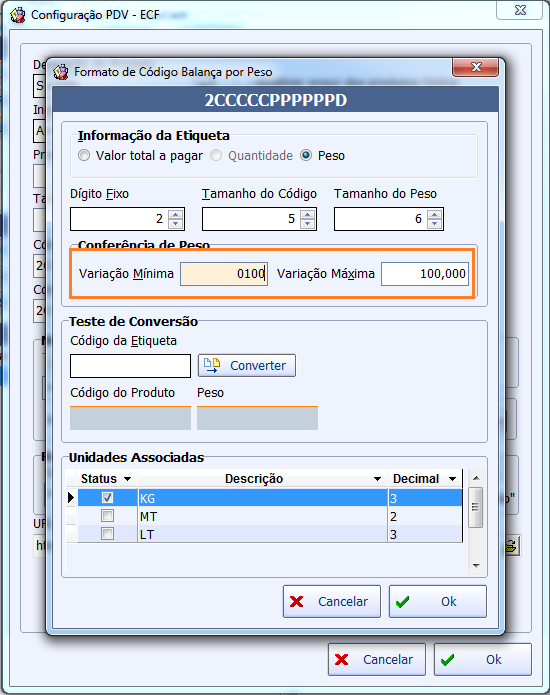The width and height of the screenshot is (550, 695).
Task: Enable the LT unit status checkbox
Action: (x=107, y=534)
